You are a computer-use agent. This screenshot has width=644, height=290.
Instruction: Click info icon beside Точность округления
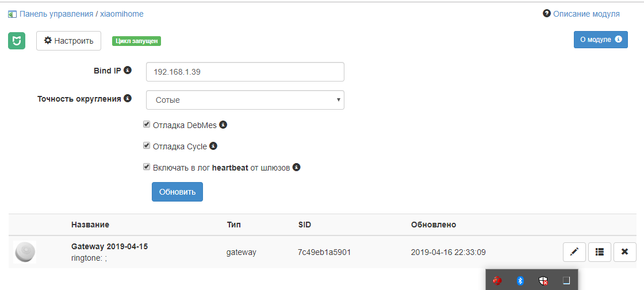pos(128,98)
